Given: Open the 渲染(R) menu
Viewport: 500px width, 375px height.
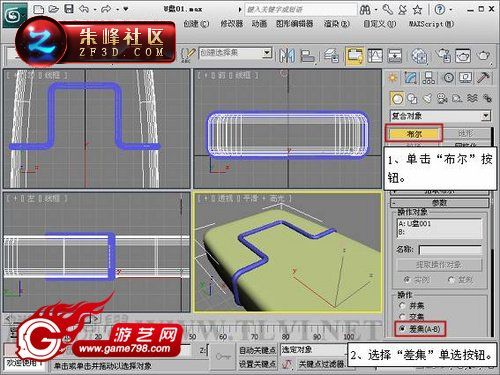Looking at the screenshot, I should [337, 24].
